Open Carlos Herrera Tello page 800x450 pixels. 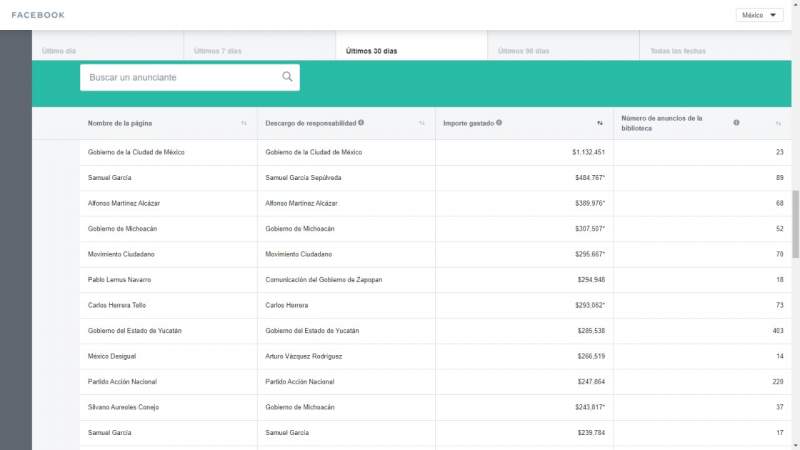(x=117, y=305)
